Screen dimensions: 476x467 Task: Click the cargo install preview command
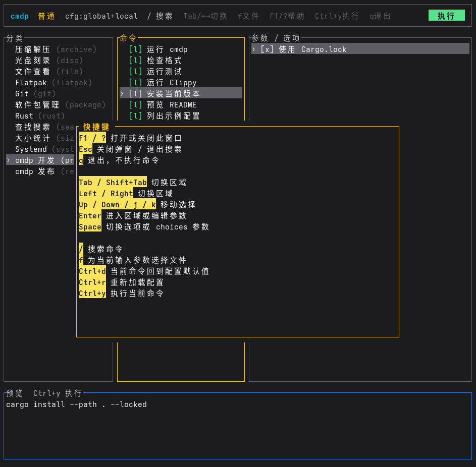pos(76,404)
